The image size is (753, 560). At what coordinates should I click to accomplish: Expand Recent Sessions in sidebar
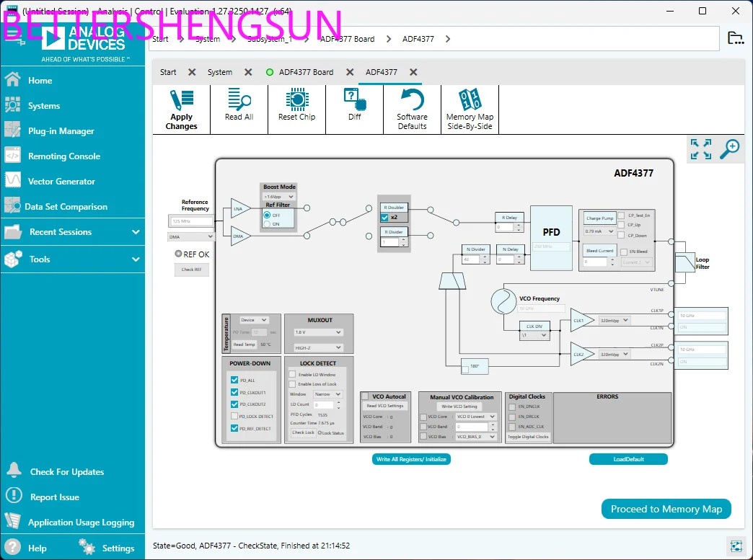click(x=73, y=232)
